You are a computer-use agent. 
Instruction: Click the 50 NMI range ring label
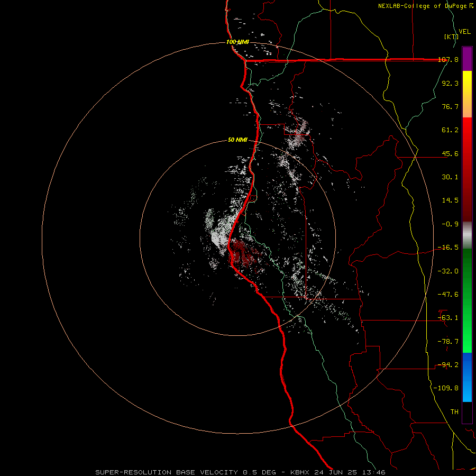(237, 140)
